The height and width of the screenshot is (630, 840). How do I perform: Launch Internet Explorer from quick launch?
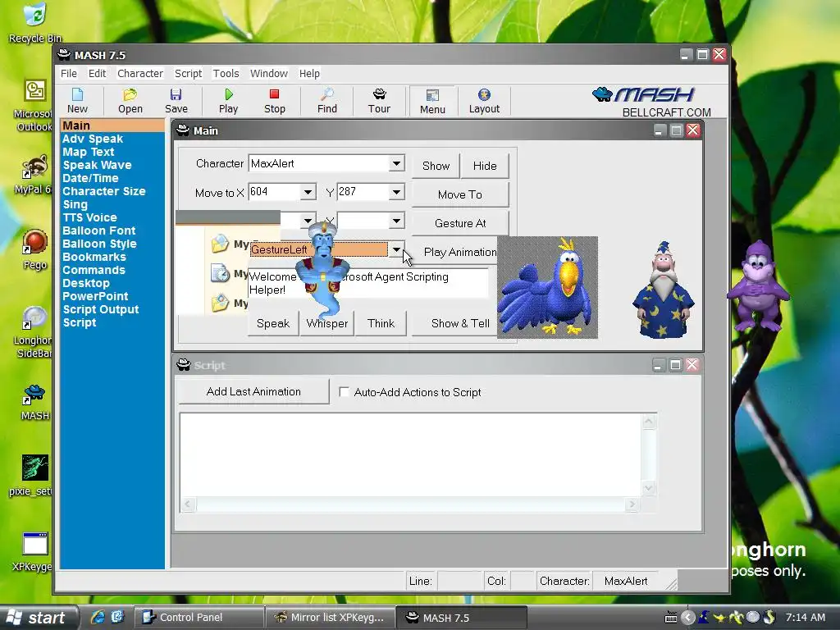click(x=98, y=617)
